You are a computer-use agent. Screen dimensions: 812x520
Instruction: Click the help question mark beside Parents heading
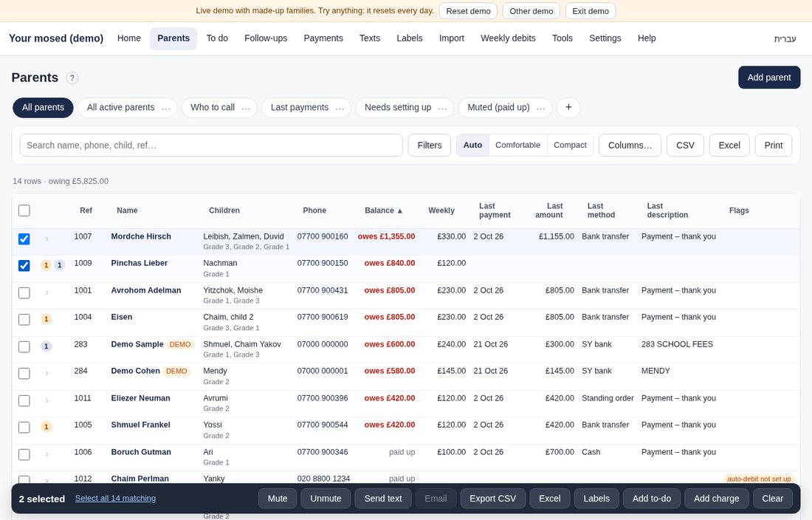click(72, 78)
